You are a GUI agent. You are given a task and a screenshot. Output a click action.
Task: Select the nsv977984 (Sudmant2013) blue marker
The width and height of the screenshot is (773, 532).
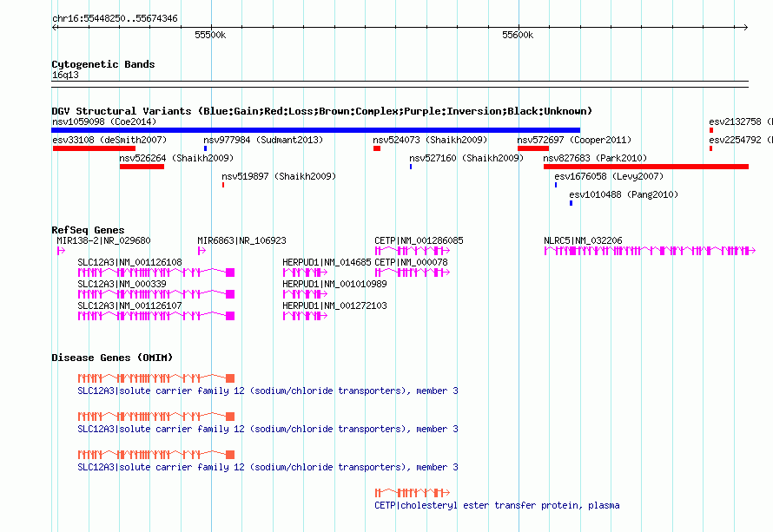coord(206,148)
